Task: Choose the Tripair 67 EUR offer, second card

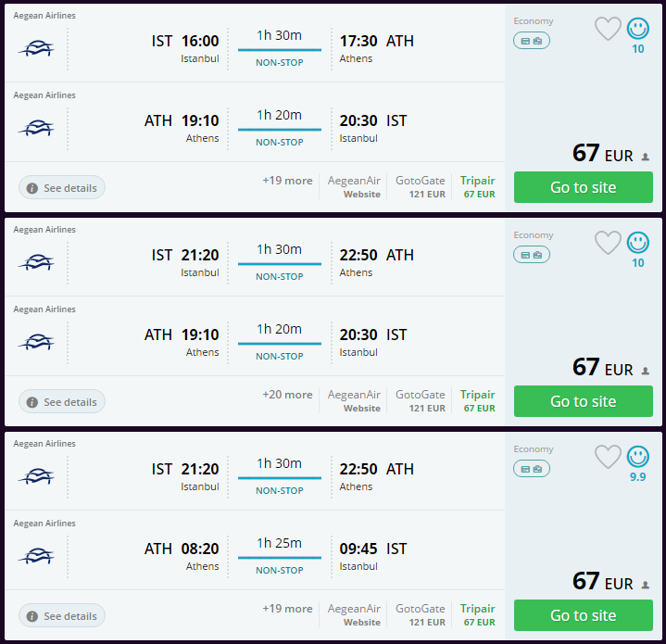Action: pos(478,400)
